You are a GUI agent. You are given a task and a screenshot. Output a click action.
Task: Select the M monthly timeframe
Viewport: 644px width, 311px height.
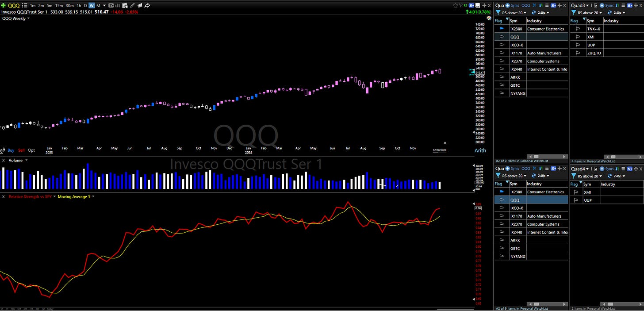pyautogui.click(x=98, y=5)
